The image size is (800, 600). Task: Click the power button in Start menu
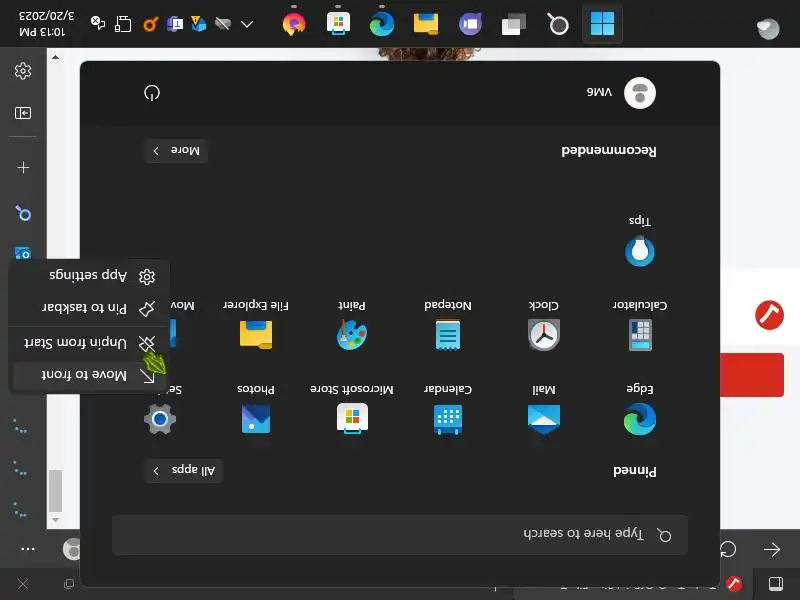(x=152, y=93)
